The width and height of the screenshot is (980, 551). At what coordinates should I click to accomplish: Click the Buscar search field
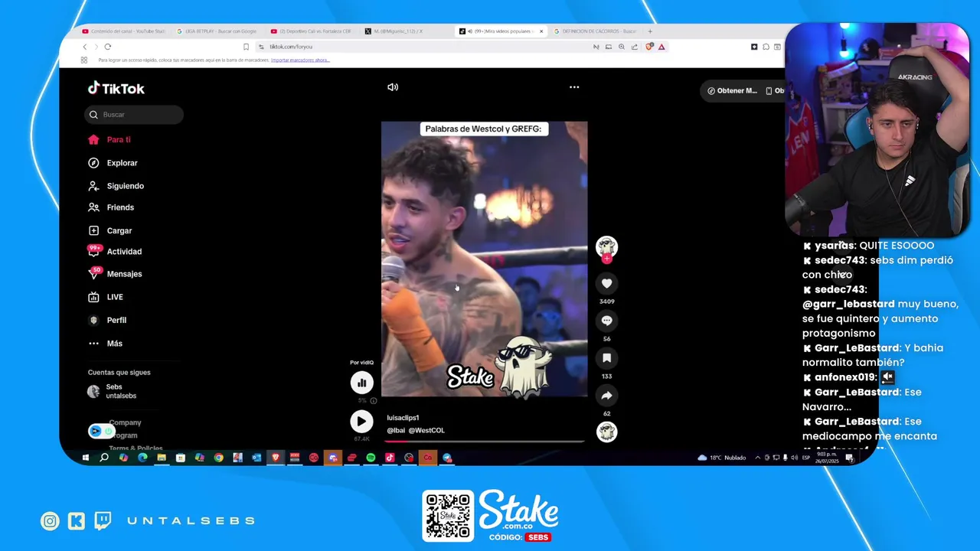pyautogui.click(x=134, y=115)
